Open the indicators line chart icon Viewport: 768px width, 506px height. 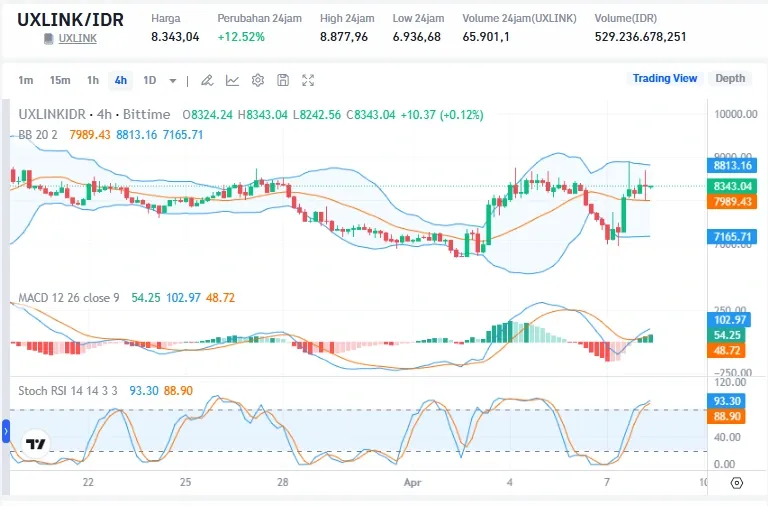click(232, 80)
